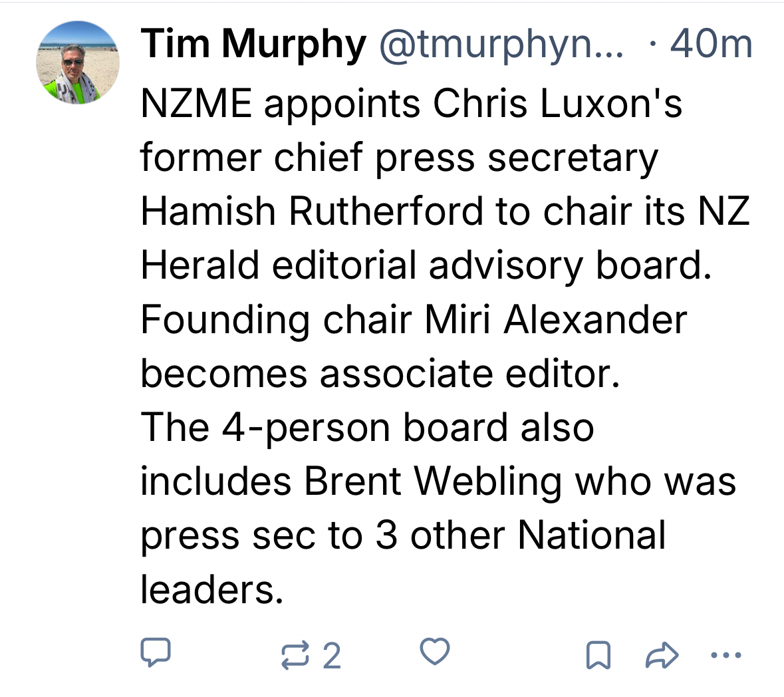Click "The 4-person board also" line
This screenshot has height=697, width=784.
click(367, 427)
